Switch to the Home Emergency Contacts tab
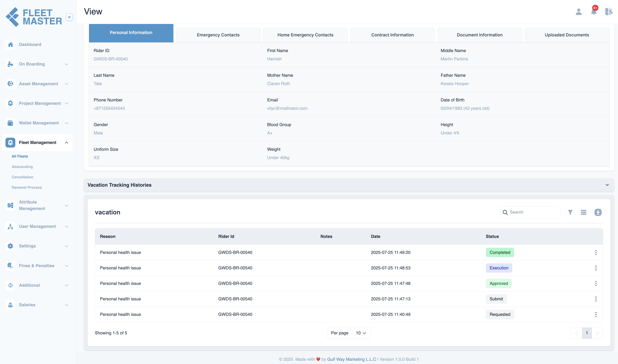Viewport: 618px width, 364px height. [305, 35]
